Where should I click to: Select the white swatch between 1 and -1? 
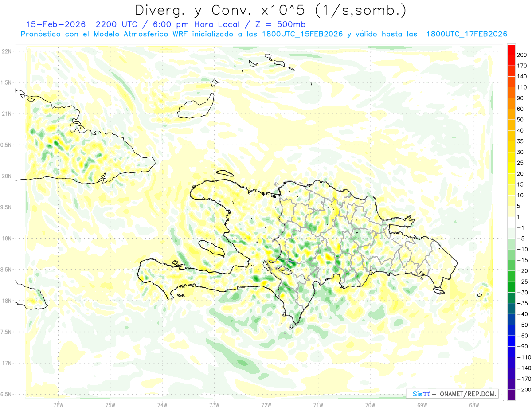511,222
